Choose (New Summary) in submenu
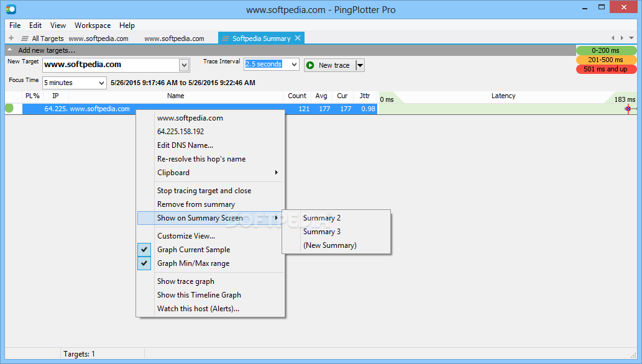 click(x=330, y=245)
